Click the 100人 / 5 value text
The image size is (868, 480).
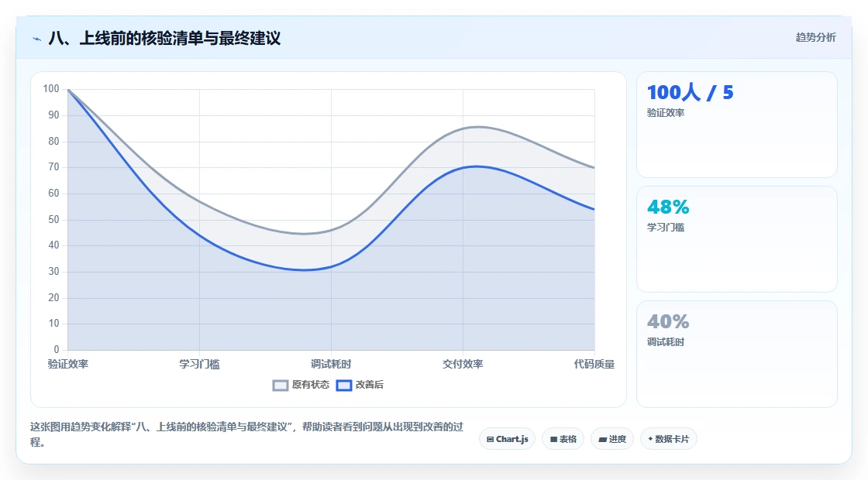[691, 92]
